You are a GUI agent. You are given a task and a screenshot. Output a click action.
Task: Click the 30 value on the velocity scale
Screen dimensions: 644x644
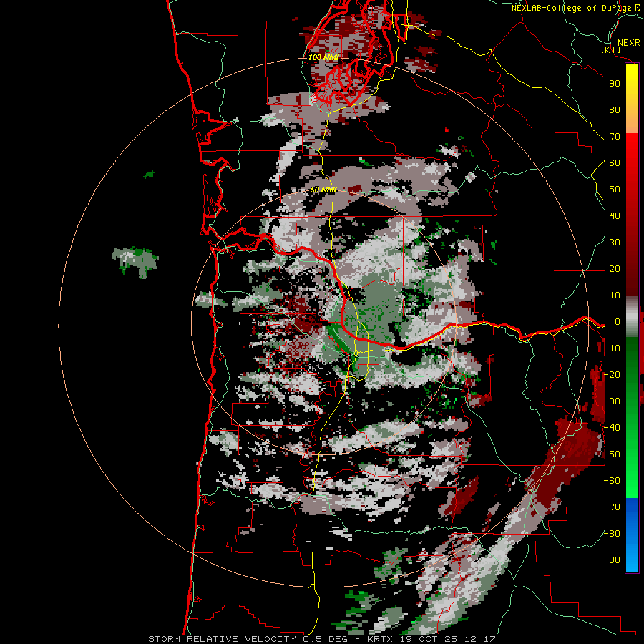click(x=615, y=243)
